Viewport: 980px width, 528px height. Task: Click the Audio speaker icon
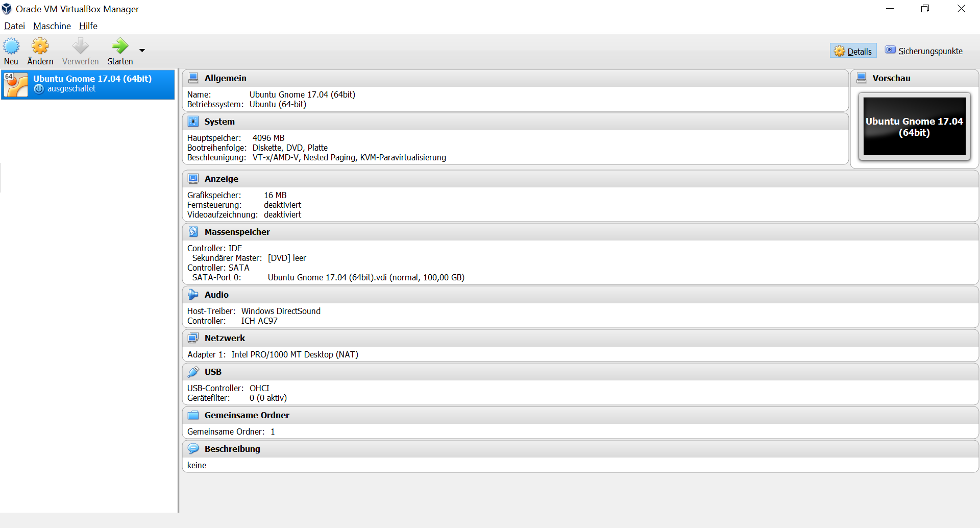point(193,295)
